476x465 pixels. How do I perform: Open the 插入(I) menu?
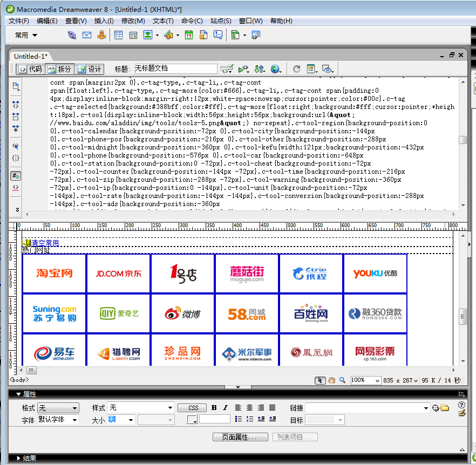pyautogui.click(x=104, y=21)
